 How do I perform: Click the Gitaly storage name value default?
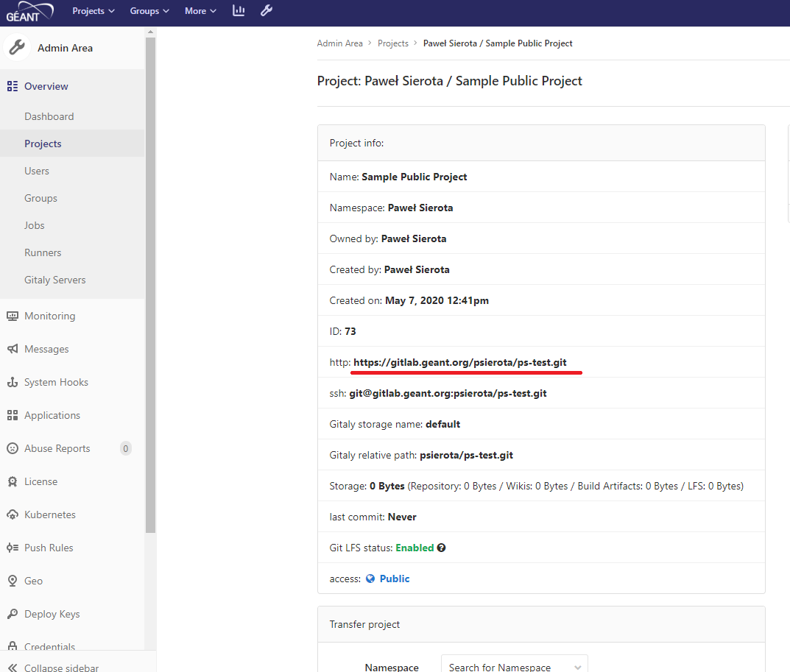tap(443, 424)
